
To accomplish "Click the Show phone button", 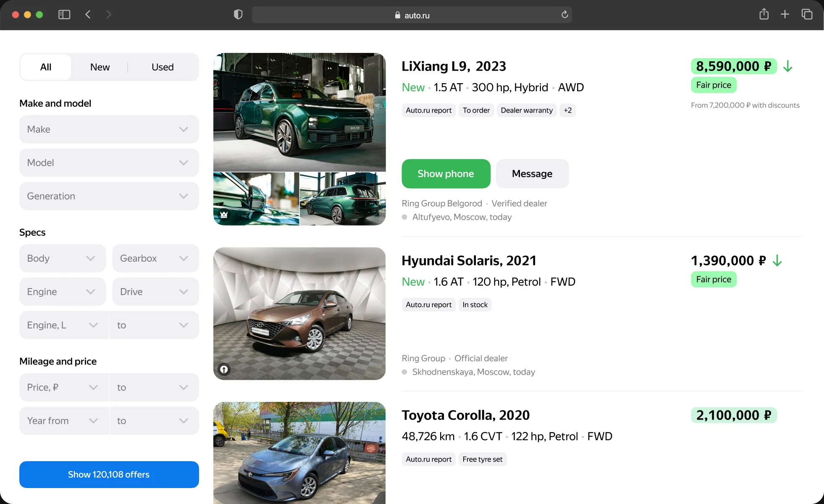I will pyautogui.click(x=446, y=173).
